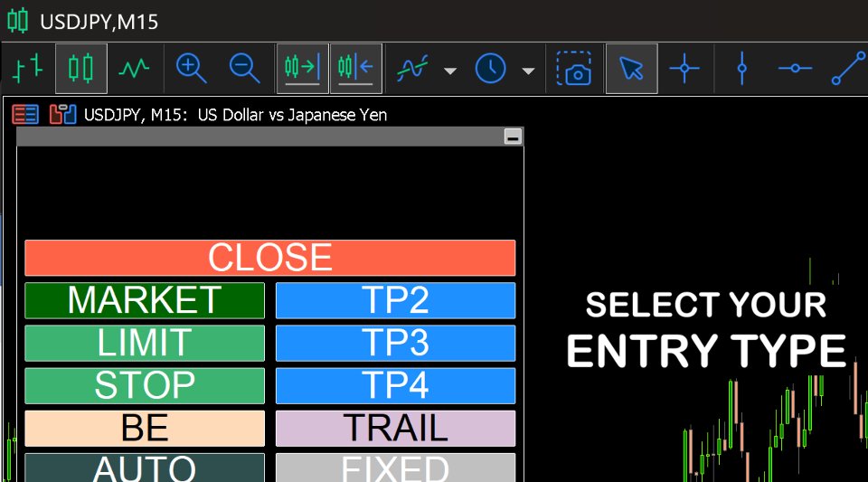
Task: Click the USDJPY,M15 window title text
Action: click(99, 22)
